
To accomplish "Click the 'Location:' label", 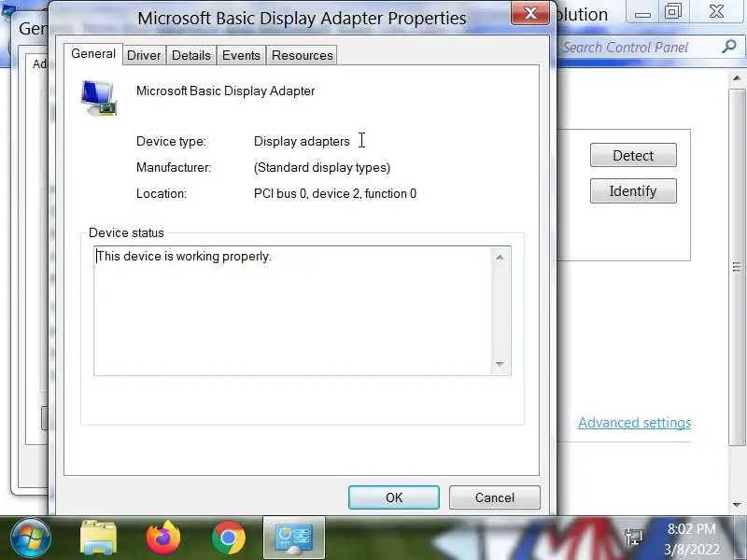I will 162,194.
